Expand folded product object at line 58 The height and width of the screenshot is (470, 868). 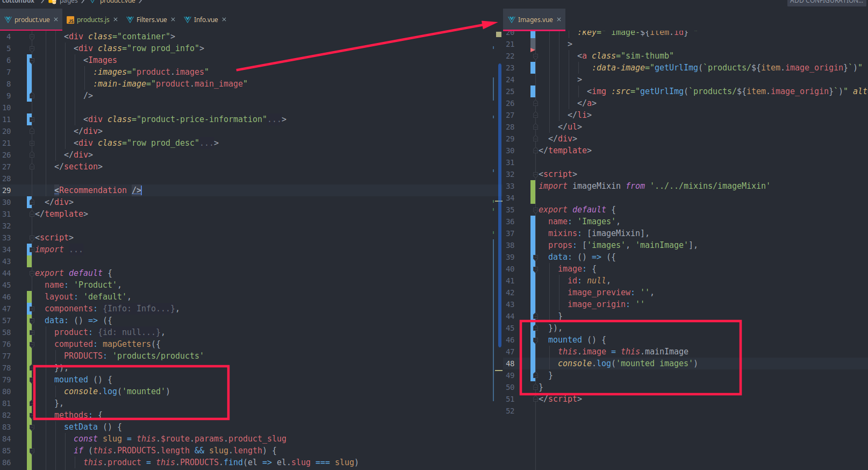pos(32,332)
